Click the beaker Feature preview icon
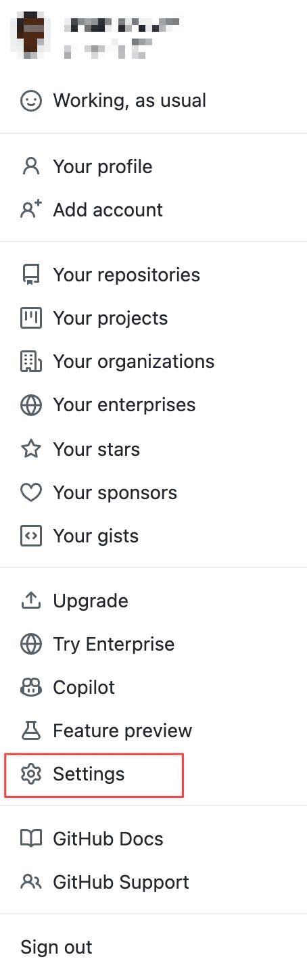 coord(31,730)
